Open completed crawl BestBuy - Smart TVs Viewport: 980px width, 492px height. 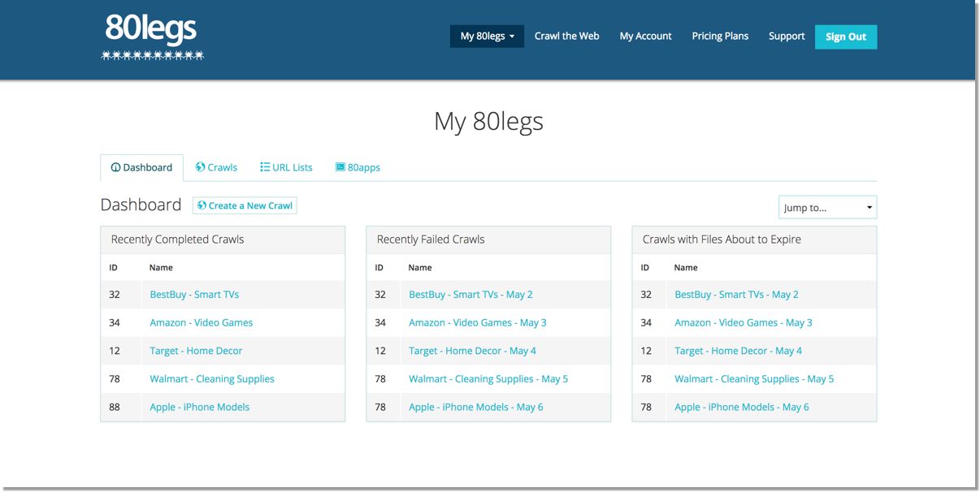(x=194, y=295)
